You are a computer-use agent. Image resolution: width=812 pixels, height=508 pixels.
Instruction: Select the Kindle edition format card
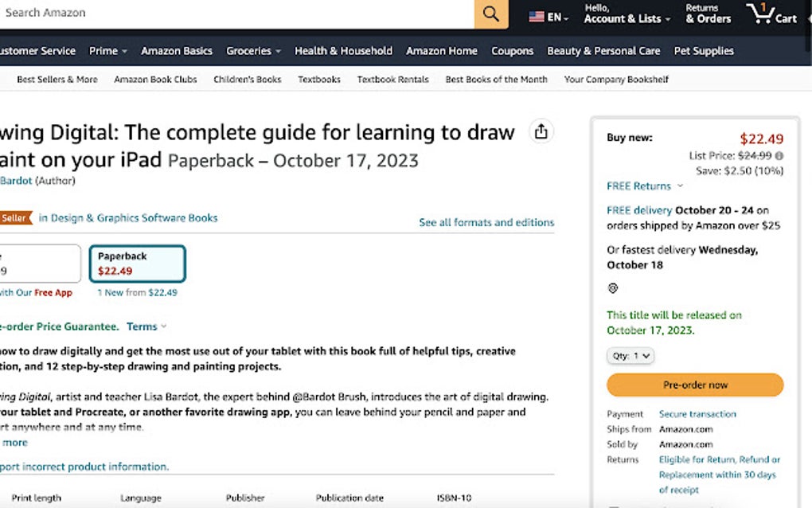click(40, 263)
